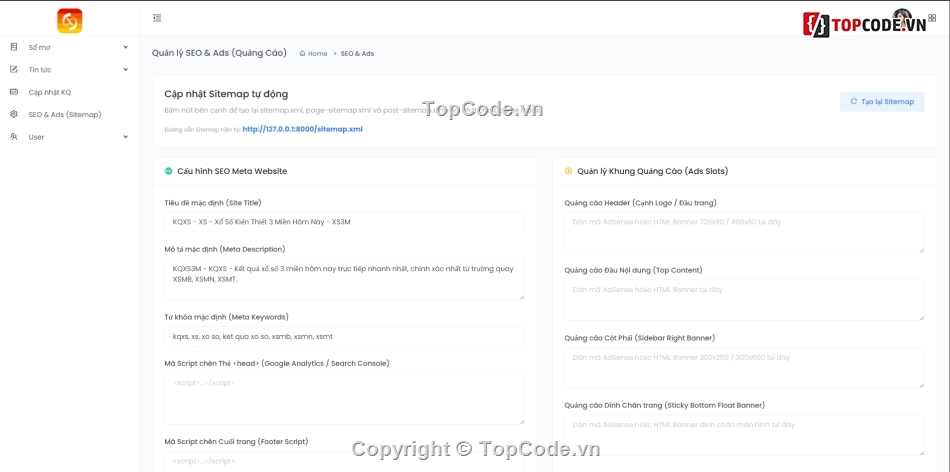Click the Quản lý SEO & Ads page title
Viewport: 950px width, 472px height.
point(219,53)
